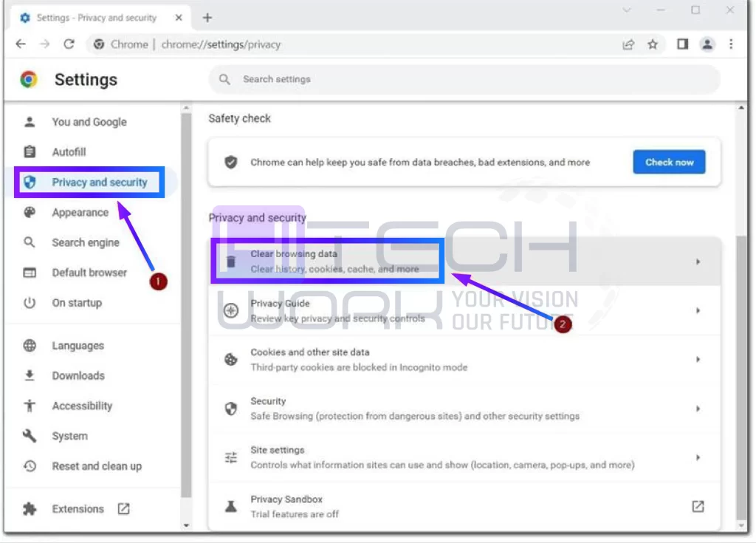Viewport: 756px width, 543px height.
Task: Click the main page scrollbar thumb
Action: tap(741, 377)
